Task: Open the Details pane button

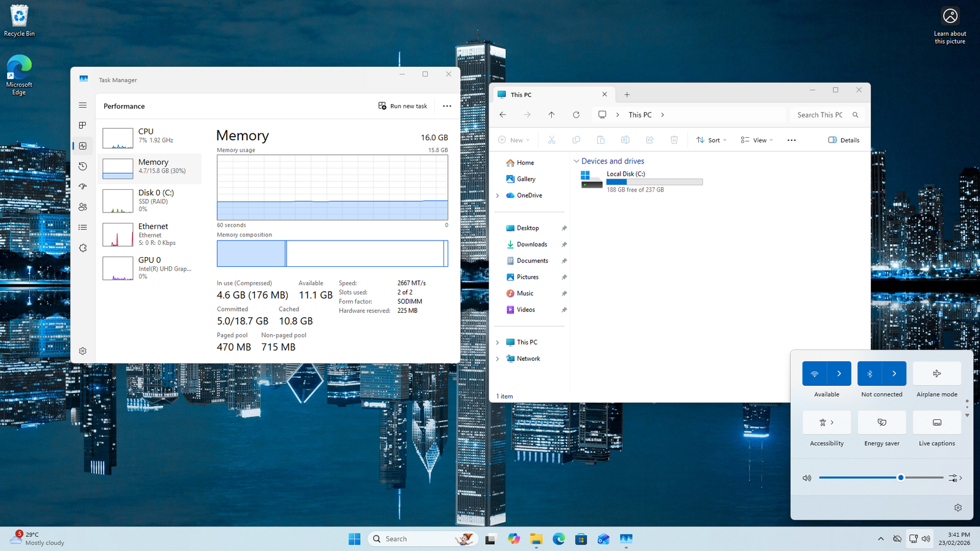Action: [843, 140]
